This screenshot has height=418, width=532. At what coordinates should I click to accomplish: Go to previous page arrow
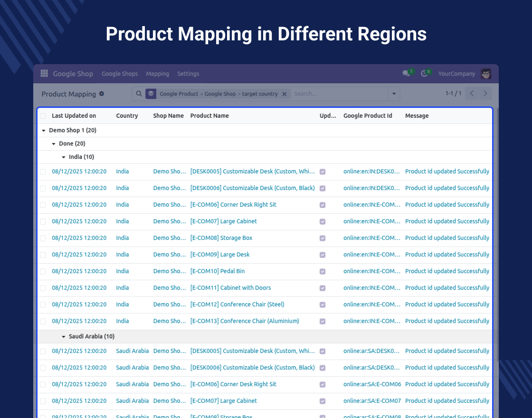pos(472,93)
